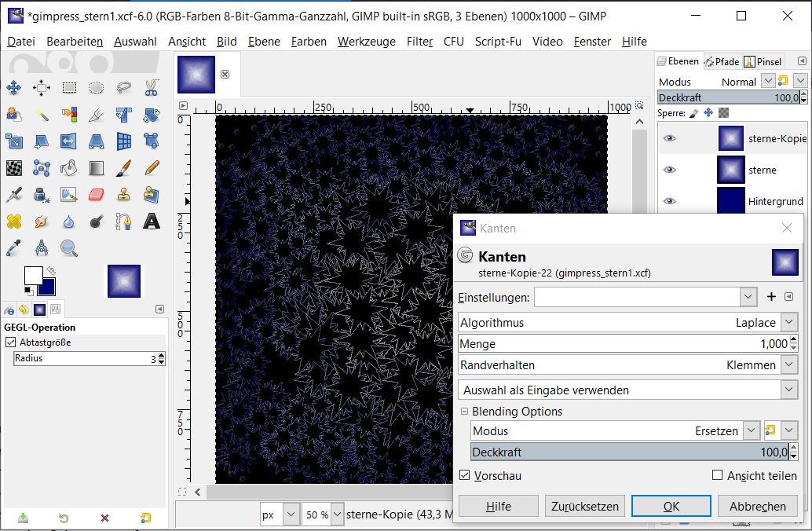Hide the Hintergrund layer via eye icon
Screen dimensions: 812x531
pos(669,201)
